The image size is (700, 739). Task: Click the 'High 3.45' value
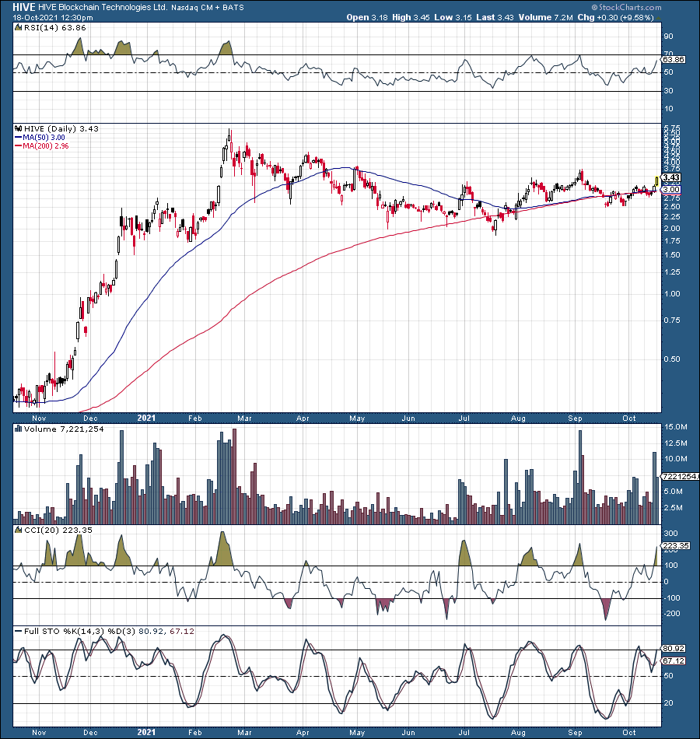pos(411,17)
